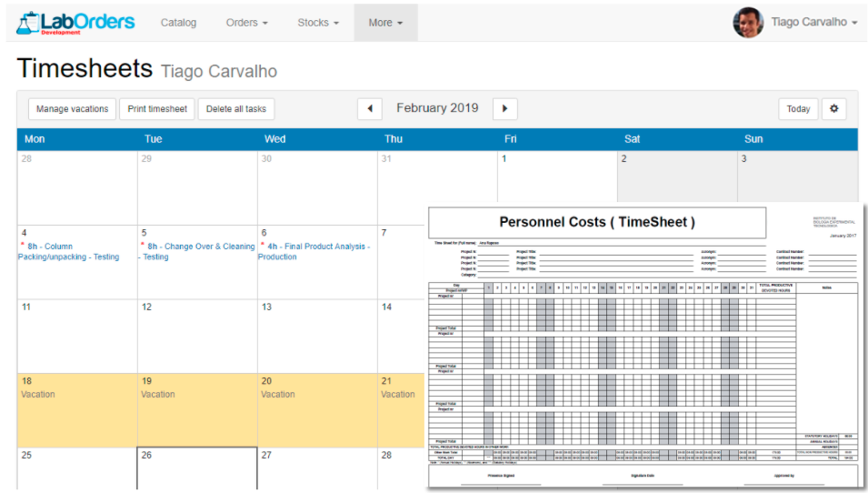
Task: Open the Column Packing/unpacking task entry
Action: [71, 251]
